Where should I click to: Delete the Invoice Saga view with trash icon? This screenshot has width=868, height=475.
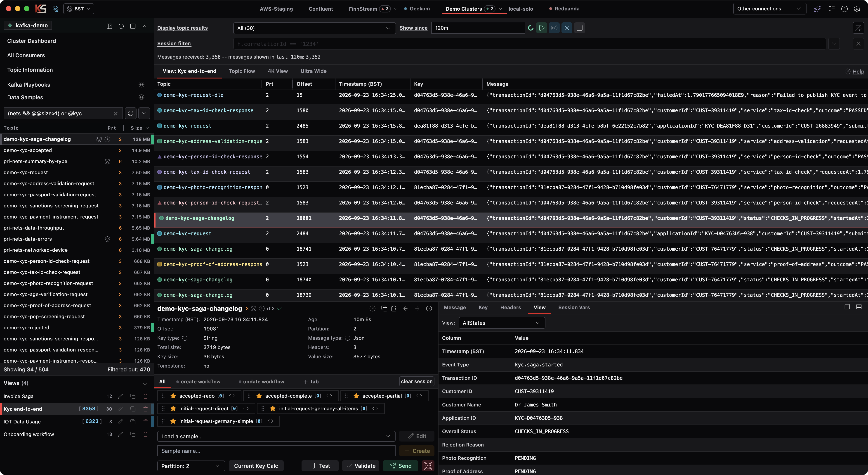click(x=146, y=397)
